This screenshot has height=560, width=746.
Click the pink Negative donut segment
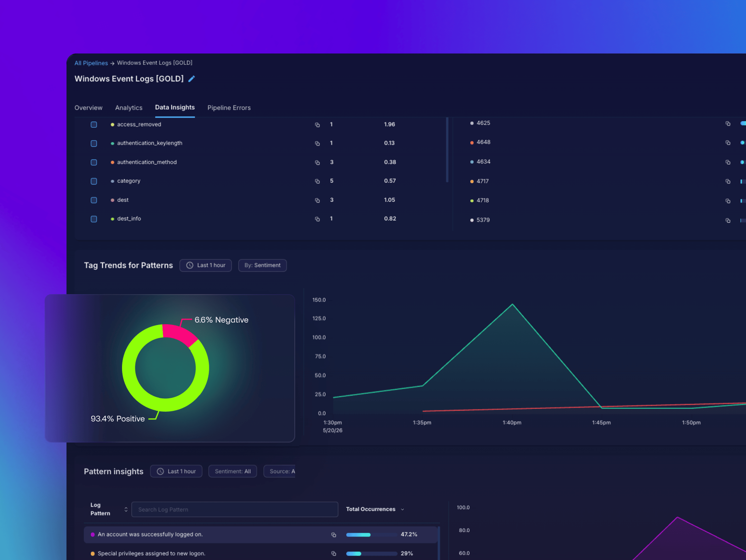[x=180, y=334]
